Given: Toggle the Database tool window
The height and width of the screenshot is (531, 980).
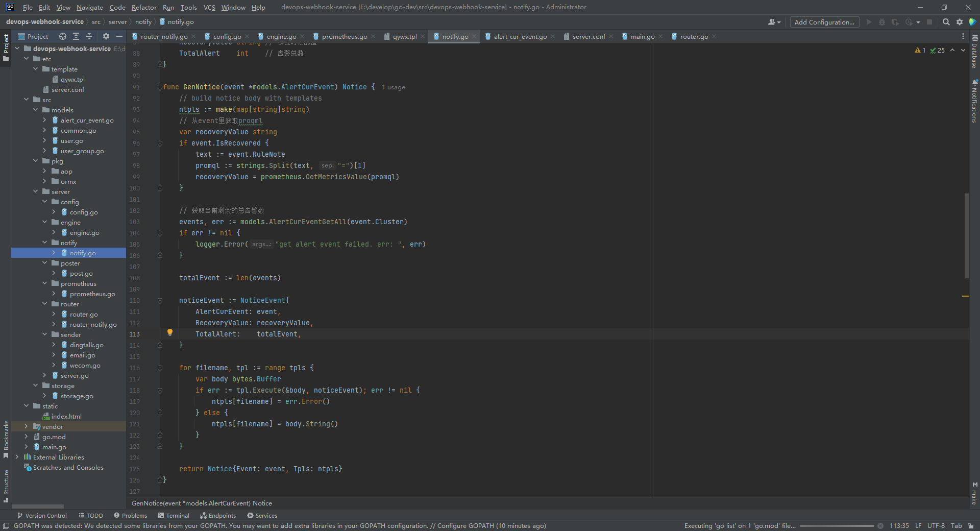Looking at the screenshot, I should point(974,52).
